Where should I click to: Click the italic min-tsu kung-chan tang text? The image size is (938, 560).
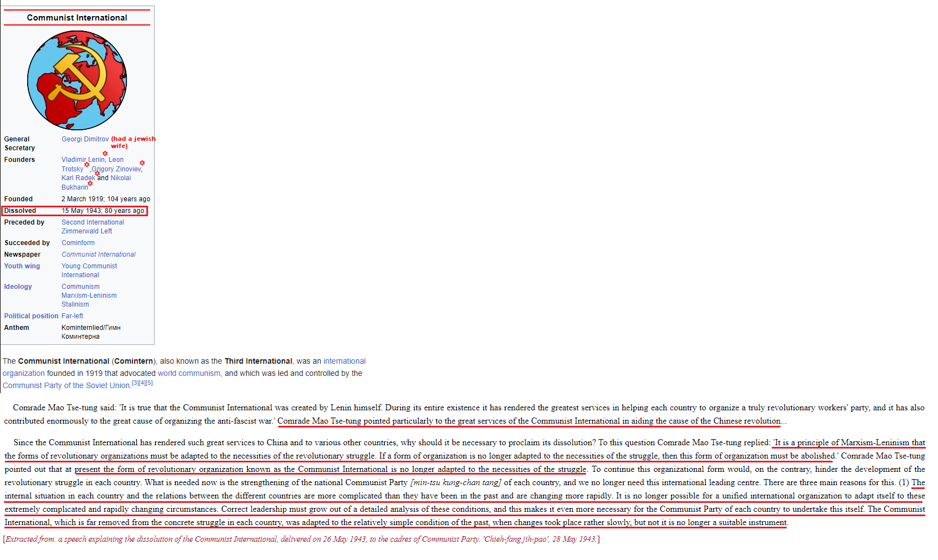tap(456, 483)
